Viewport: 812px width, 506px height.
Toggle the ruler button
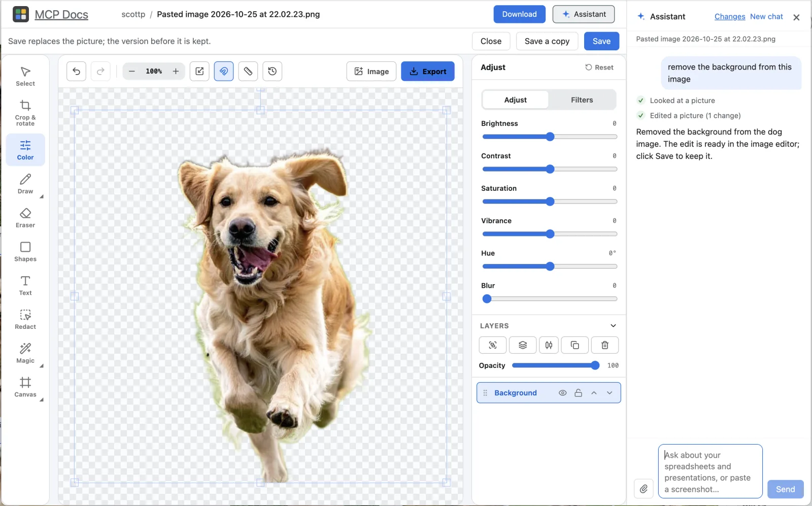pyautogui.click(x=248, y=71)
